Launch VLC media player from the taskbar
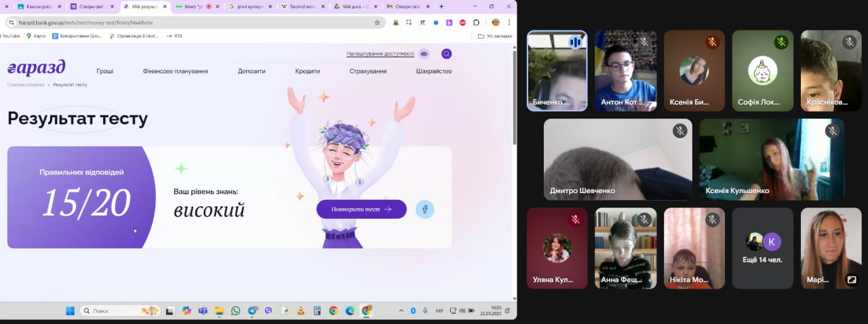This screenshot has width=868, height=324. click(300, 311)
